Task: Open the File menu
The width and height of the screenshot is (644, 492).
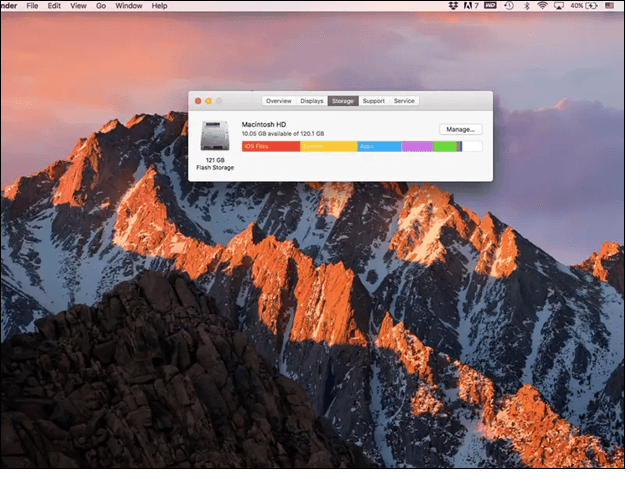Action: coord(32,6)
